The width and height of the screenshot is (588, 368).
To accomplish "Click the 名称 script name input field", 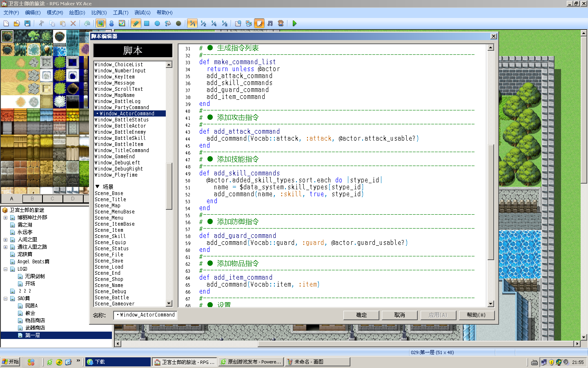I will click(x=145, y=315).
